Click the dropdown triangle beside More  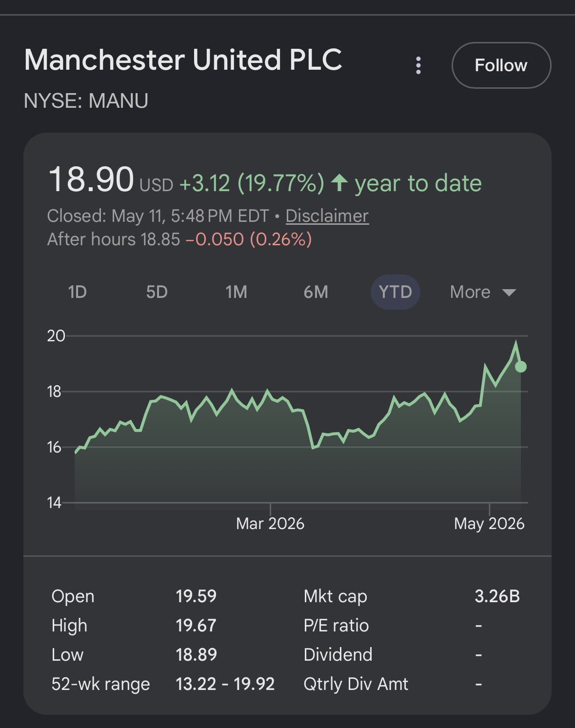(x=509, y=293)
